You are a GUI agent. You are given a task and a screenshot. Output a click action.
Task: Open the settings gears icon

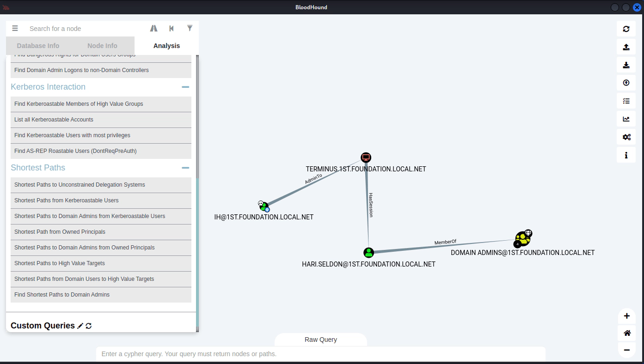coord(626,137)
